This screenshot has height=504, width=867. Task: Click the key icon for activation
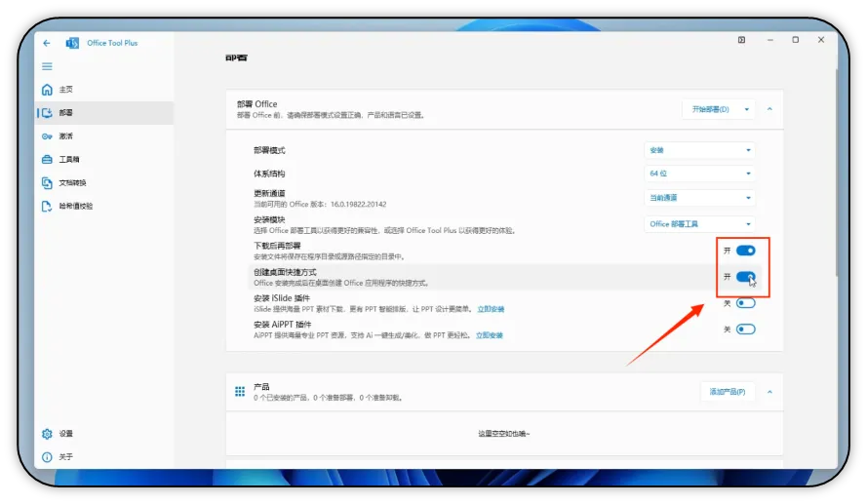point(47,136)
